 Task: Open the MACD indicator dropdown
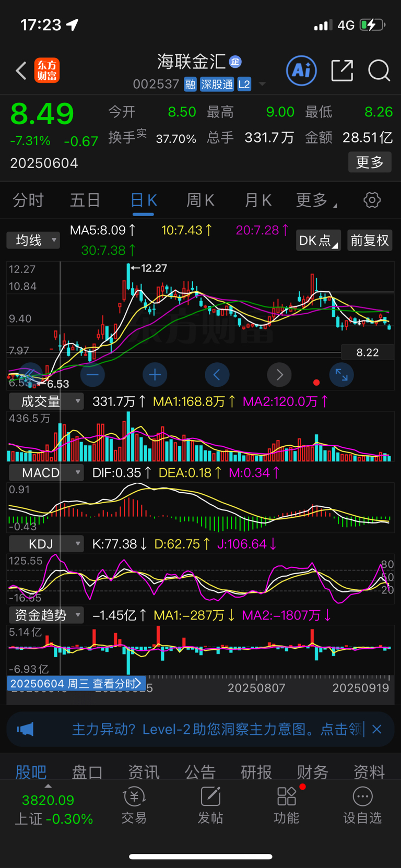pyautogui.click(x=46, y=473)
